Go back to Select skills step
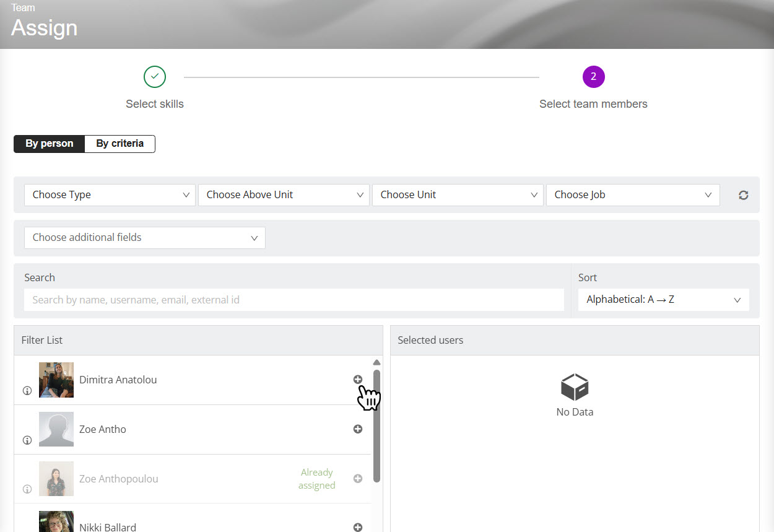This screenshot has height=532, width=774. click(155, 77)
